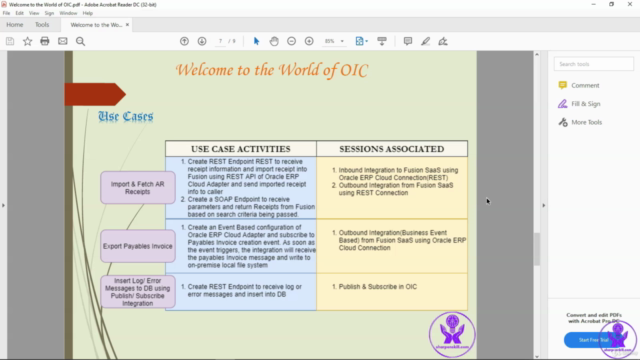Screen dimensions: 640x360
Task: Bookmark file with the star icon
Action: point(27,41)
